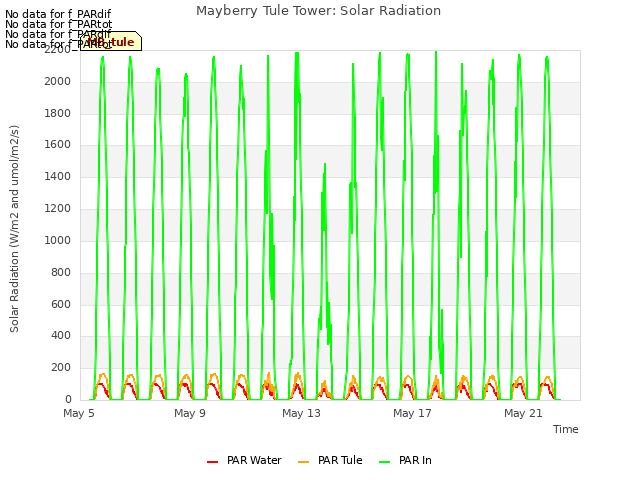Click the 400 y-axis tick label

tap(61, 336)
